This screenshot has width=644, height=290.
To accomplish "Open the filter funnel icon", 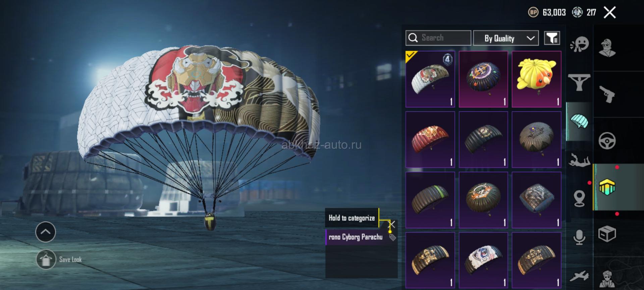I will pyautogui.click(x=552, y=38).
